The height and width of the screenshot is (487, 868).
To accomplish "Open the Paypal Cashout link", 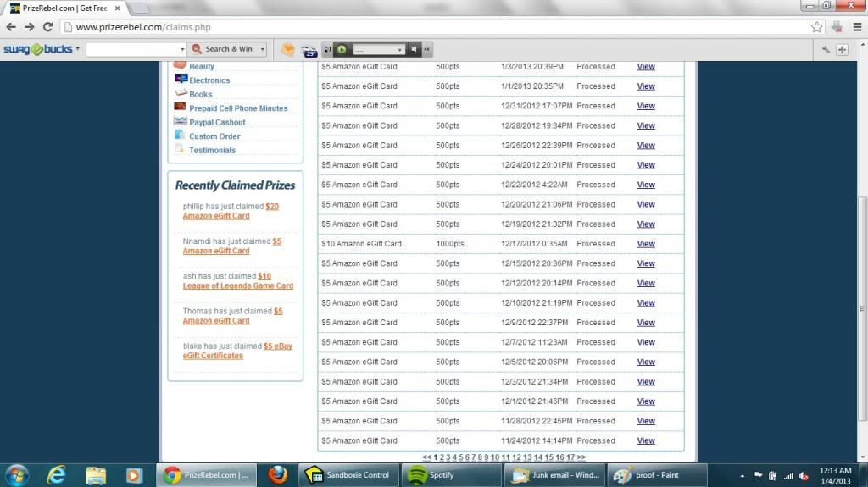I will click(x=217, y=122).
